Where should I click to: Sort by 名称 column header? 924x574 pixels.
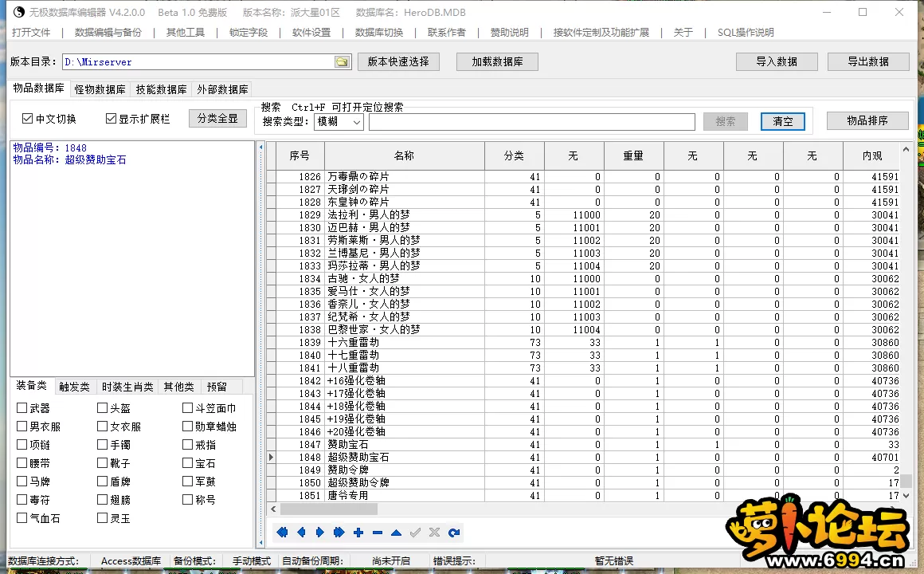(x=405, y=155)
